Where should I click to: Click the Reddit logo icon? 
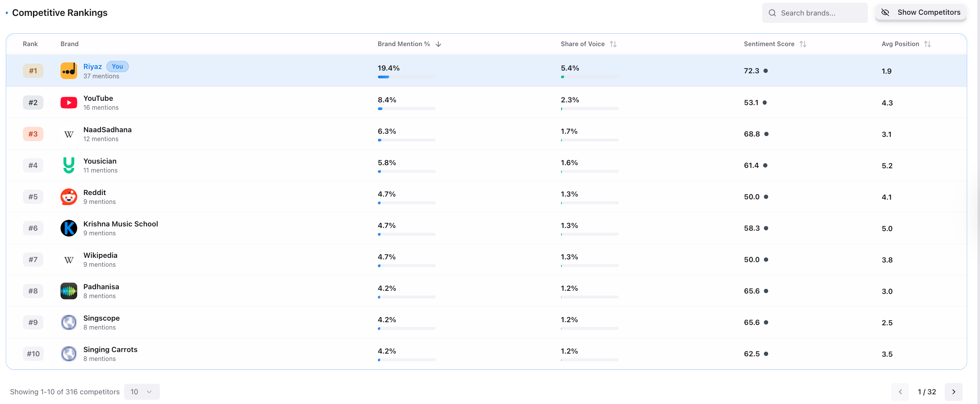pos(69,197)
